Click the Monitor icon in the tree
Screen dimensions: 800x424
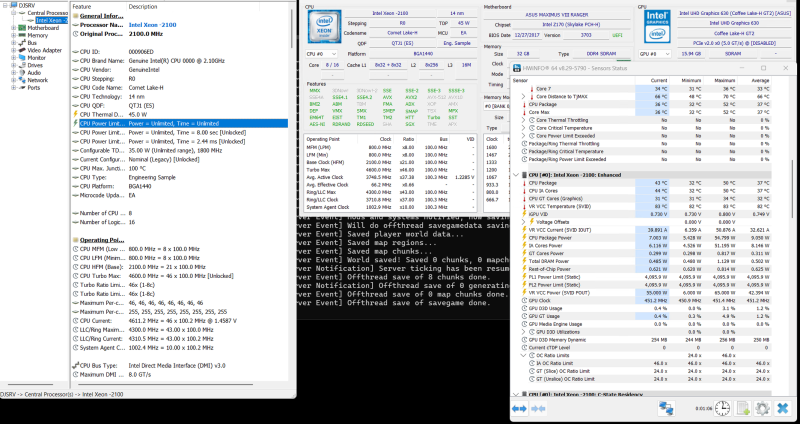[22, 58]
